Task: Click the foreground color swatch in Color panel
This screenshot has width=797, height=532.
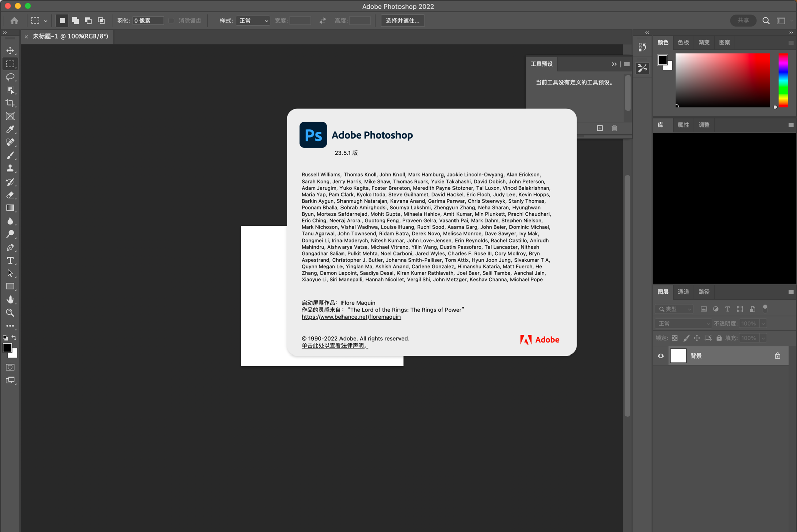Action: tap(662, 60)
